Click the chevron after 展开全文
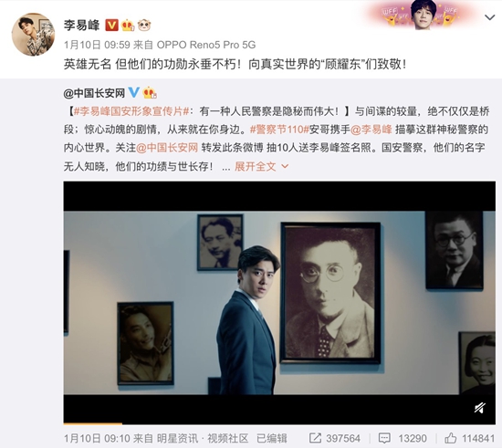 click(x=285, y=166)
